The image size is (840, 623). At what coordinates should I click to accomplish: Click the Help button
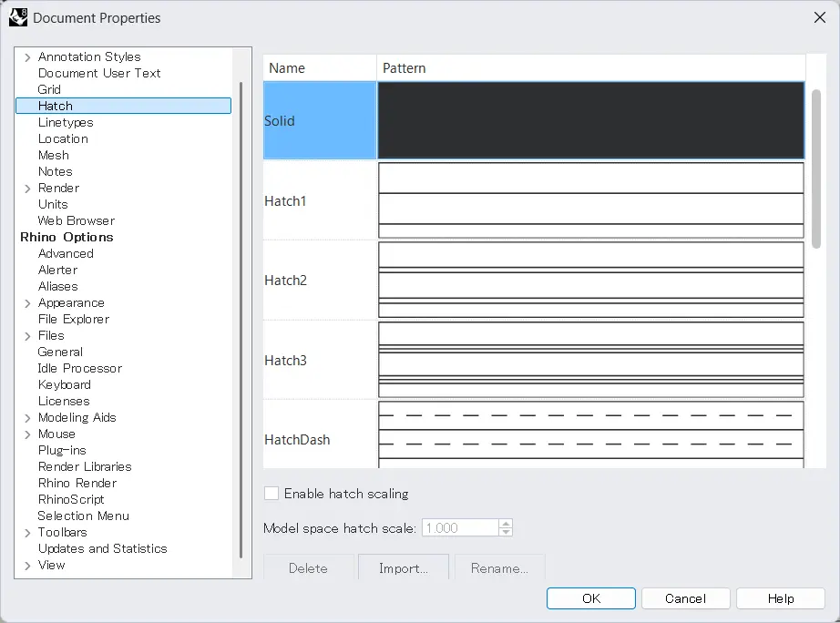pos(780,598)
